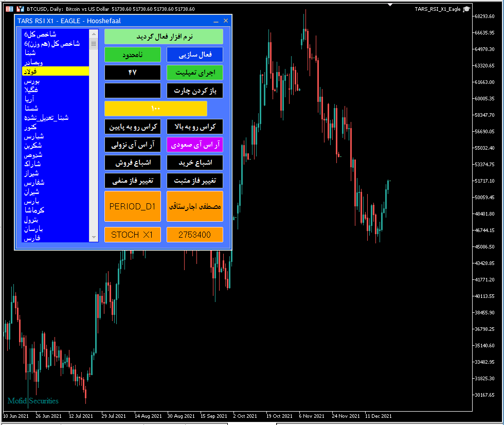504x425 pixels.
Task: Minimize the TARS RSI X1 panel
Action: (x=216, y=21)
